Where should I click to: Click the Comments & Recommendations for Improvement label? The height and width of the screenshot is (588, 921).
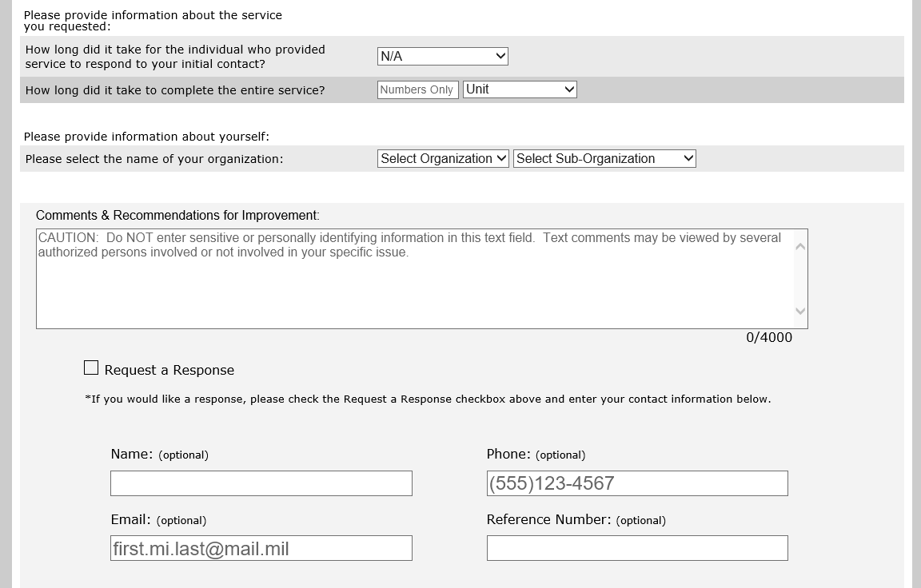pos(177,215)
